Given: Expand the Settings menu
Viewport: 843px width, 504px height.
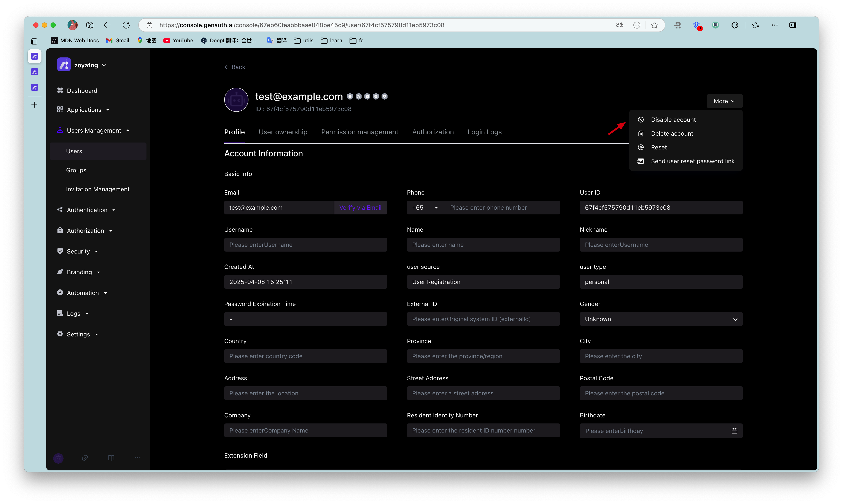Looking at the screenshot, I should tap(96, 334).
